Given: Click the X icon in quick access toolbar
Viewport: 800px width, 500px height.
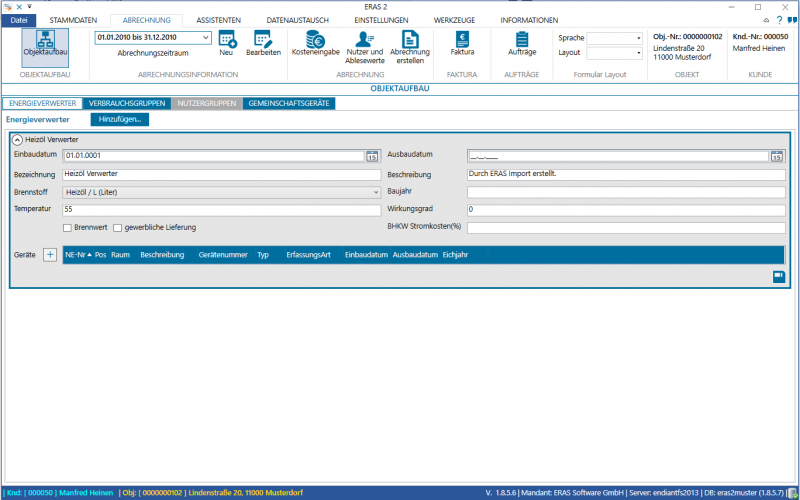Looking at the screenshot, I should click(19, 7).
